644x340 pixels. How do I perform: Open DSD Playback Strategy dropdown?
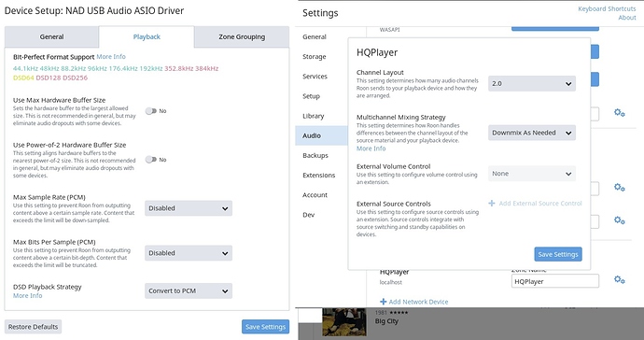(x=189, y=290)
